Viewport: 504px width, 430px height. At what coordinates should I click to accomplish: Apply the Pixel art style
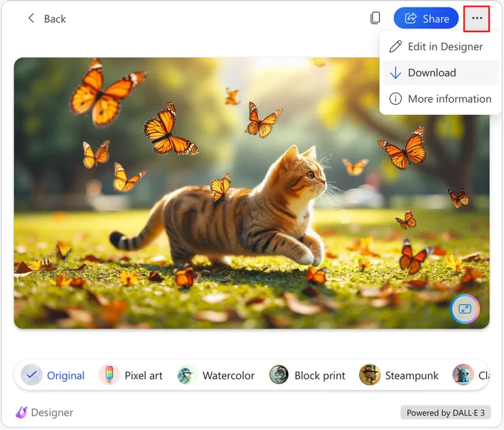point(131,375)
